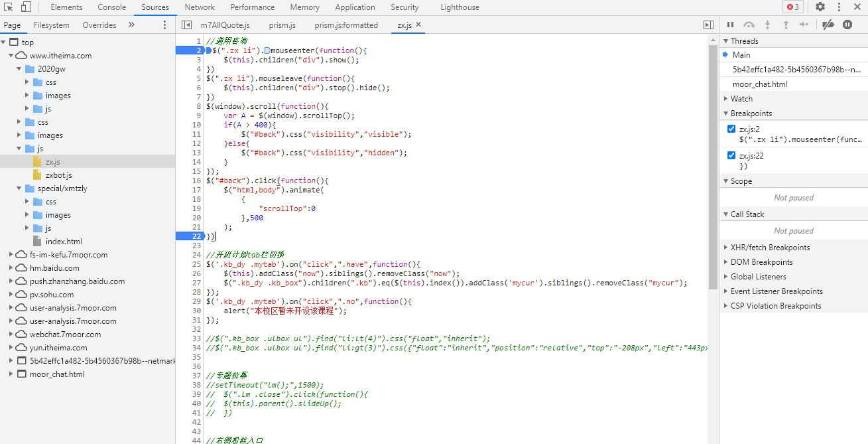Toggle the device toolbar icon
This screenshot has height=444, width=868.
coord(27,7)
